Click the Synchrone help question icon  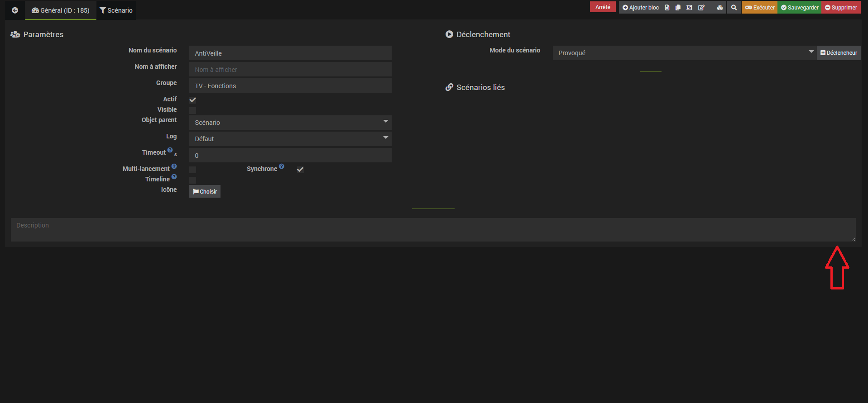click(x=282, y=166)
